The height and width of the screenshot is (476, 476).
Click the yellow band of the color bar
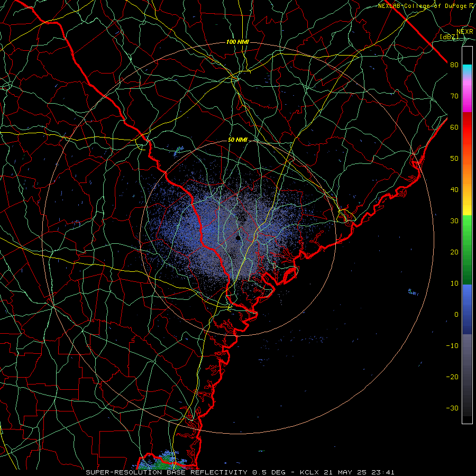pyautogui.click(x=467, y=206)
